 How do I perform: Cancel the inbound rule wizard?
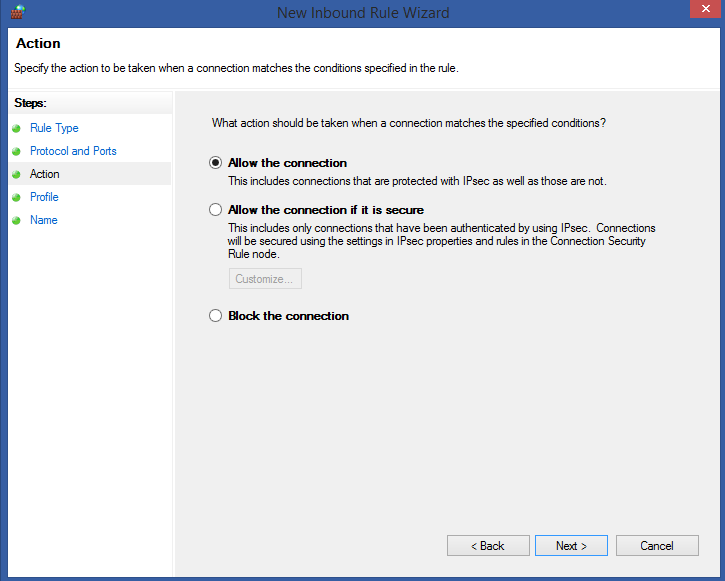(x=657, y=546)
